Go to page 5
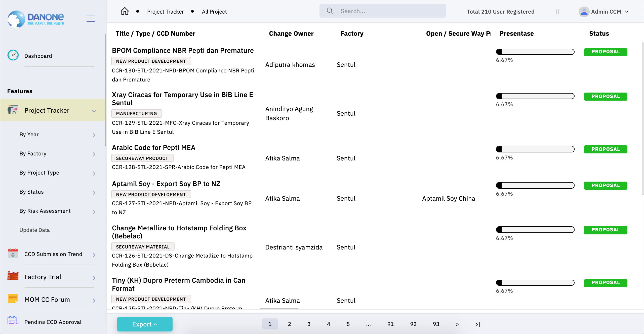Screen dimensions: 644x334 coord(348,324)
